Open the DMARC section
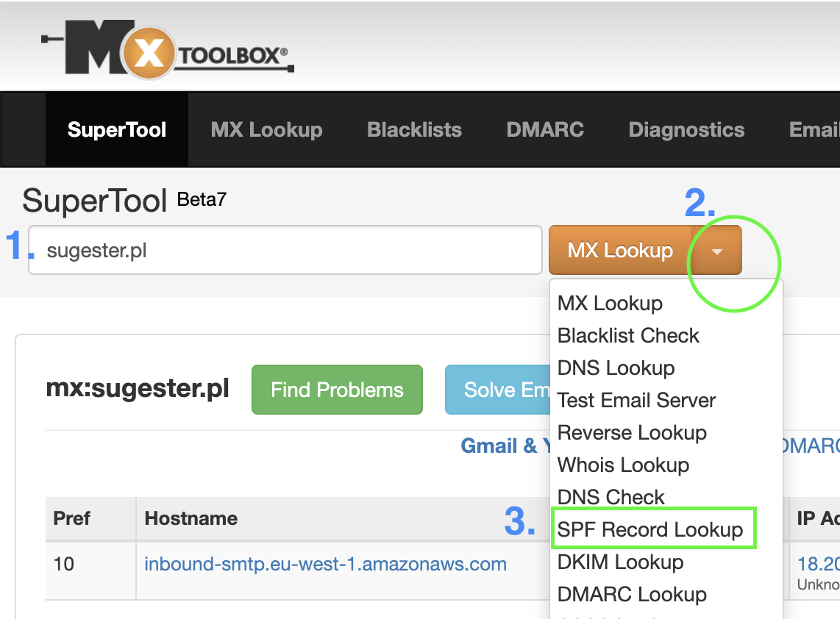This screenshot has height=619, width=840. [x=545, y=129]
